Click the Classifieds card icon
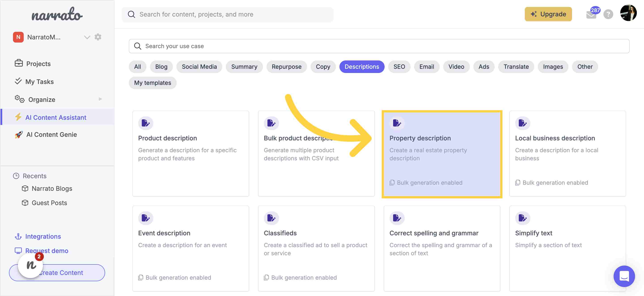 click(271, 218)
